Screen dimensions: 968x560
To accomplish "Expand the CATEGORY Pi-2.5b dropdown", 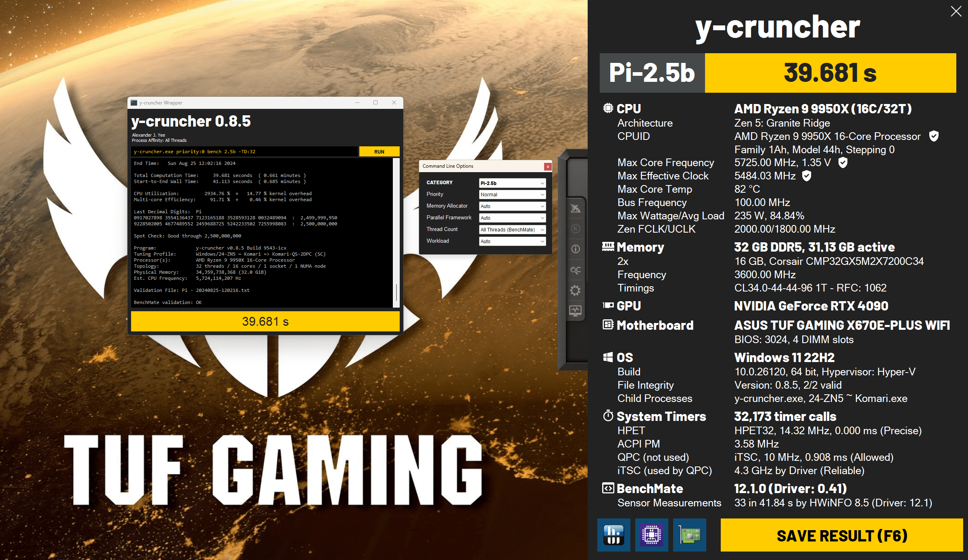I will (512, 183).
